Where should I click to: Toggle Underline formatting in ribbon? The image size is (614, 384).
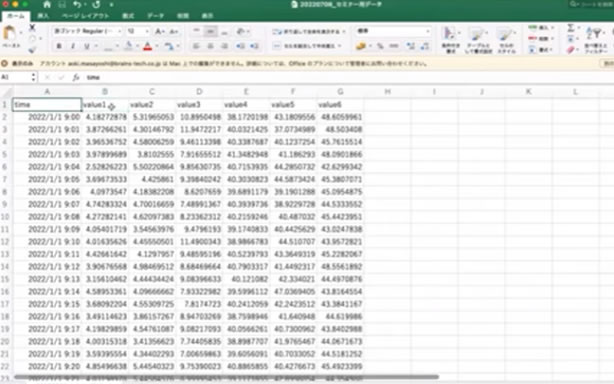coord(87,46)
